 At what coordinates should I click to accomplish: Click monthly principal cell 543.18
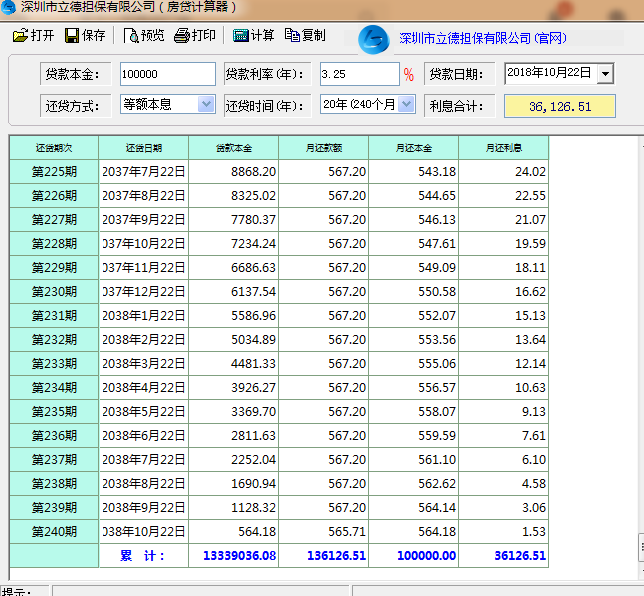414,172
